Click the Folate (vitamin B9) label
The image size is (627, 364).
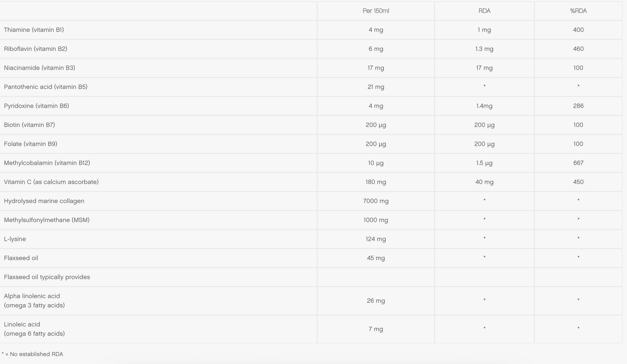click(31, 144)
